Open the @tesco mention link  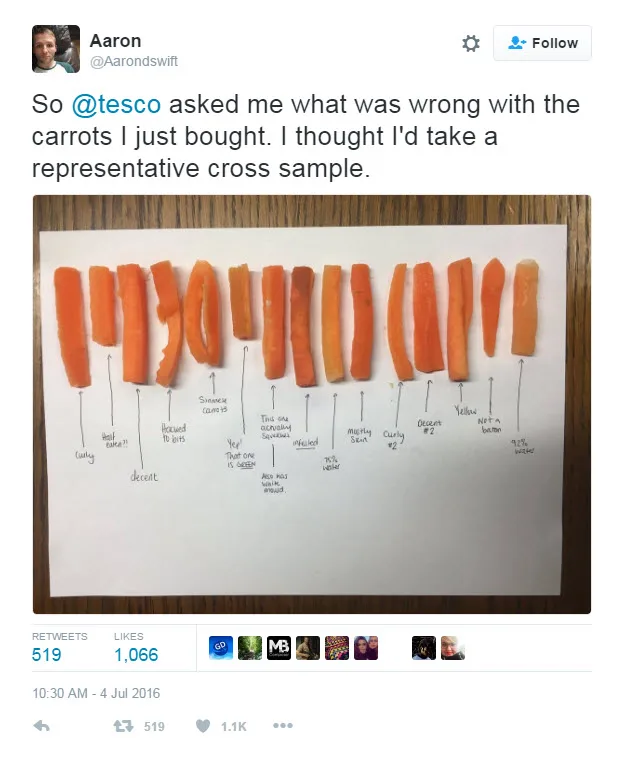coord(116,104)
